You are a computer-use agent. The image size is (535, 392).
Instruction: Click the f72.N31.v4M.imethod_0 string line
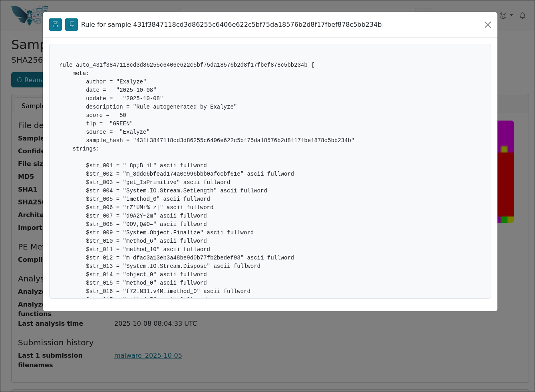pyautogui.click(x=168, y=291)
